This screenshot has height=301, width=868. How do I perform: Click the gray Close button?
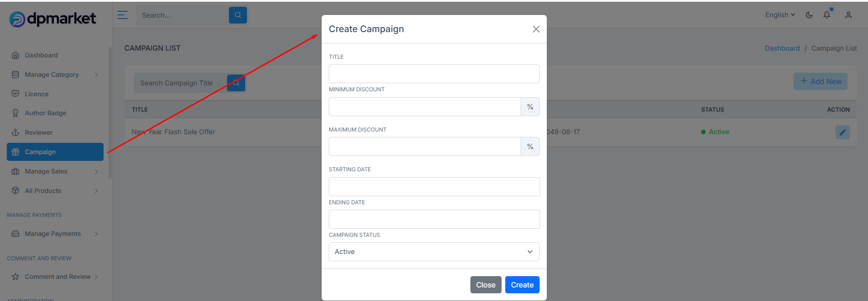pos(486,285)
